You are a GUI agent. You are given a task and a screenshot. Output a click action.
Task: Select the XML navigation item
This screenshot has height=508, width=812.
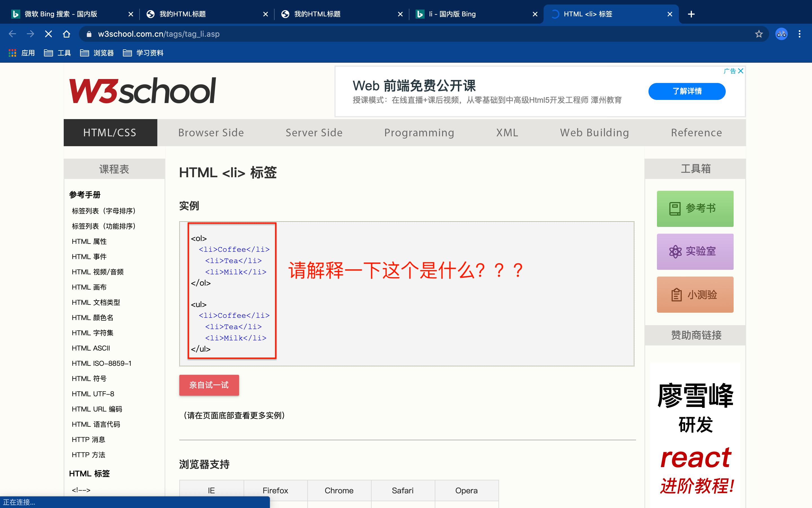[507, 133]
